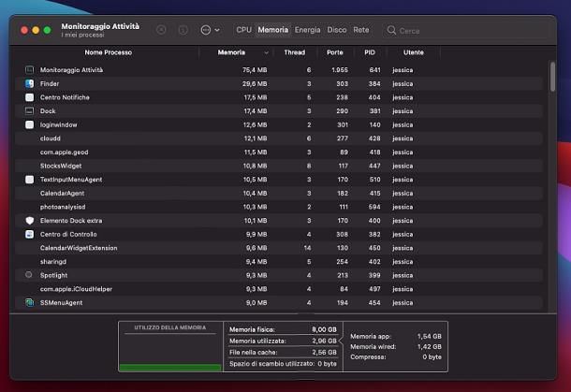Expand the chevron beside the ellipsis menu

coord(217,30)
